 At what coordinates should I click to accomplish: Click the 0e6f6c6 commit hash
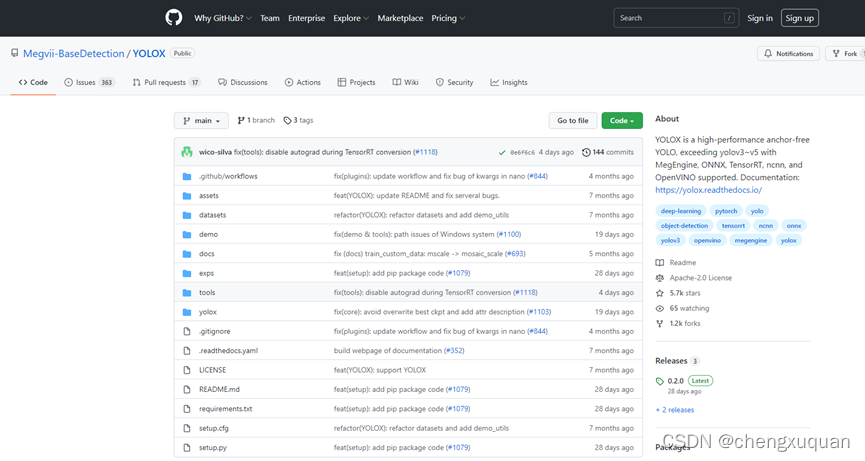pos(522,152)
